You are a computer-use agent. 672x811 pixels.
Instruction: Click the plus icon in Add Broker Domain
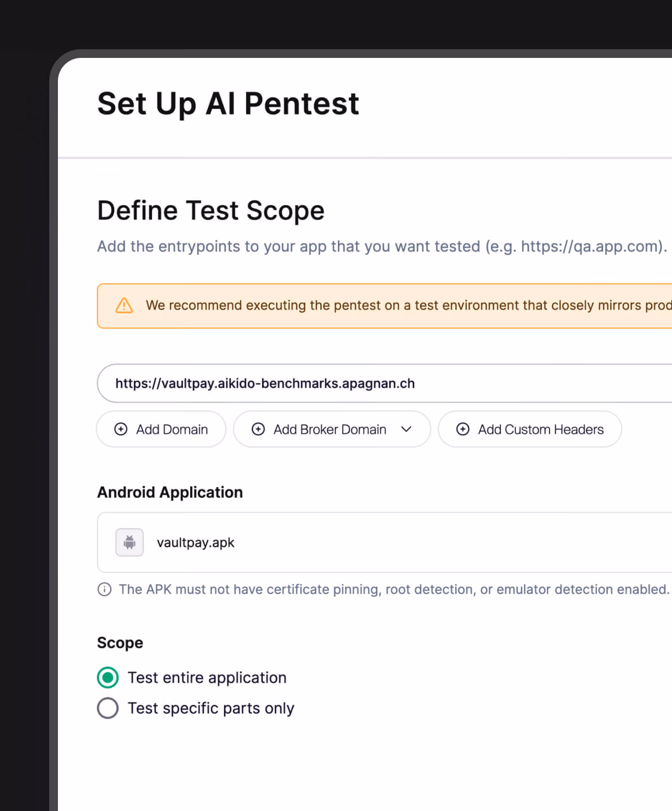[258, 429]
